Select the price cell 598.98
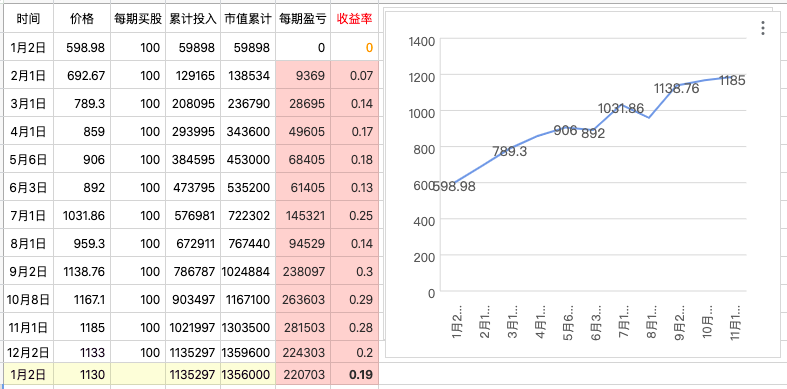The image size is (787, 389). point(82,48)
